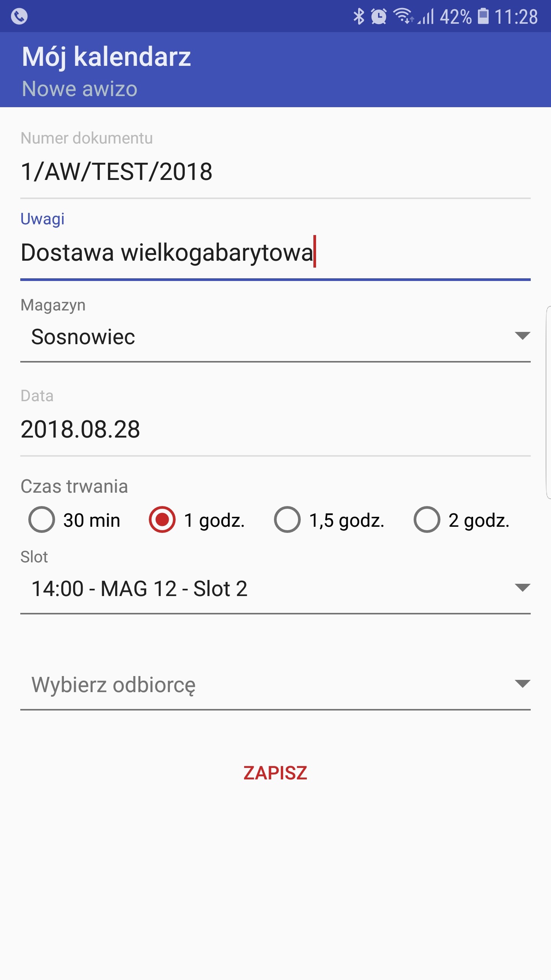Tap the Mój kalendarz title

[106, 57]
